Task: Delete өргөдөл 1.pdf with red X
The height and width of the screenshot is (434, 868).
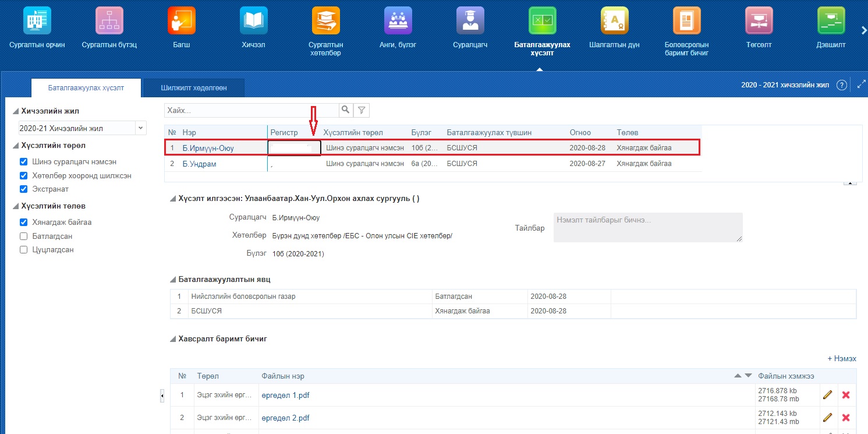Action: [x=846, y=395]
